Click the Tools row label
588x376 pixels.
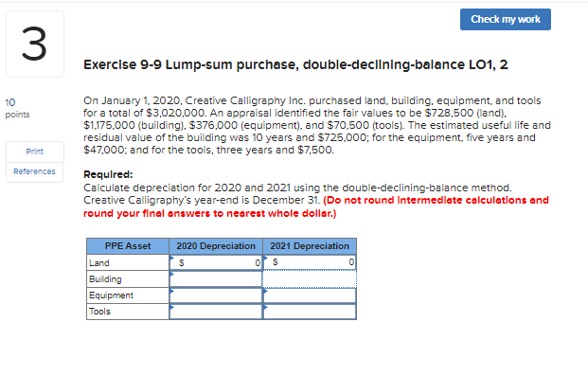128,312
